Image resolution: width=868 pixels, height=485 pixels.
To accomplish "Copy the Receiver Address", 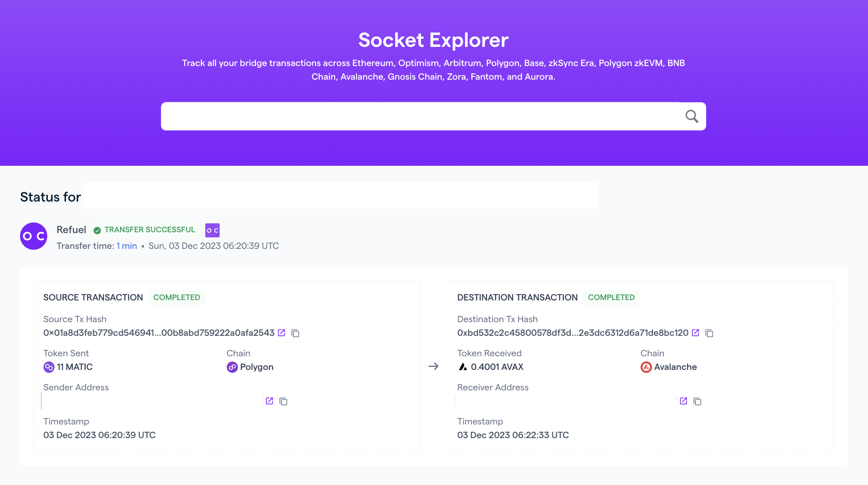I will tap(697, 401).
